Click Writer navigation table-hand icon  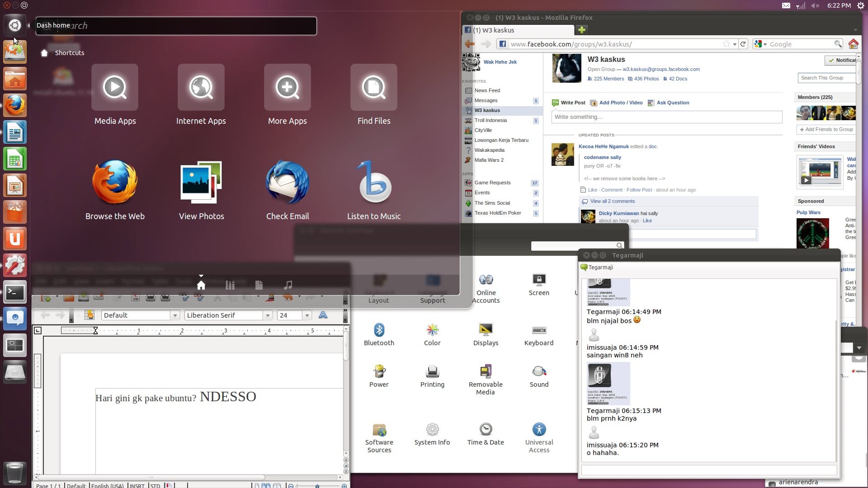(x=90, y=315)
